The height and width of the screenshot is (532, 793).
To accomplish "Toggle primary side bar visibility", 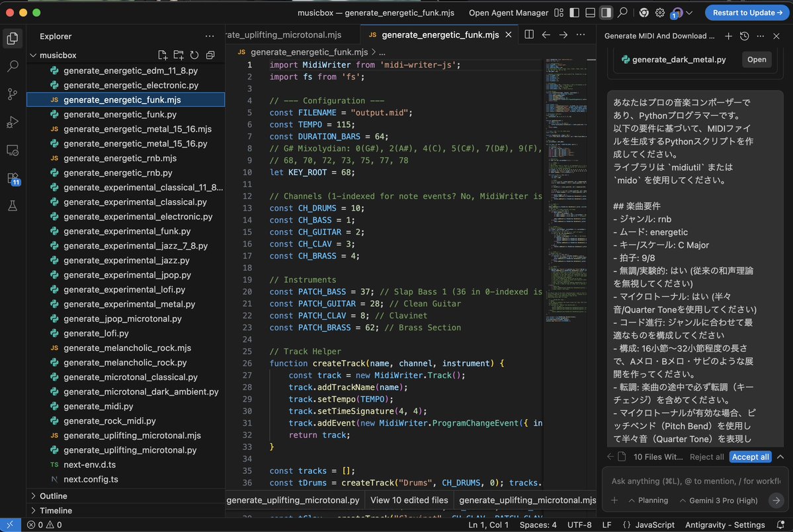I will [575, 13].
